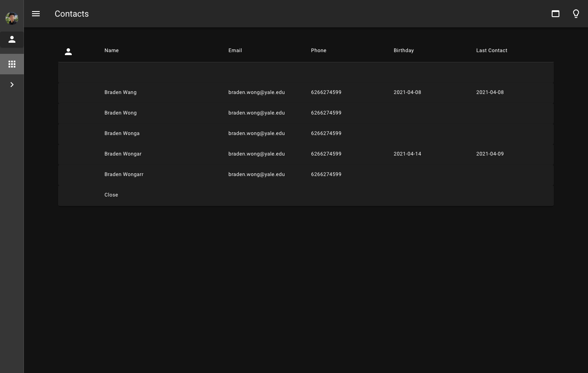Click Braden Wongarr's email address
Viewport: 588px width, 373px height.
click(x=257, y=174)
